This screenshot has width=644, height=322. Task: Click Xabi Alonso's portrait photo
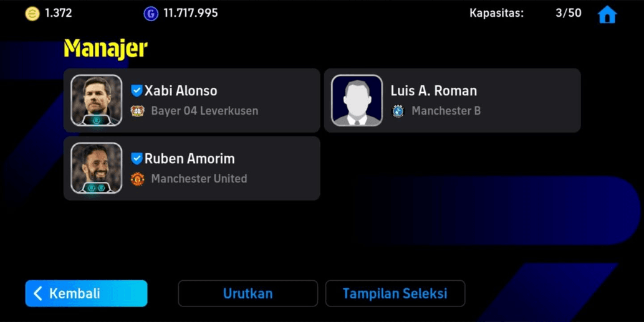pyautogui.click(x=97, y=100)
